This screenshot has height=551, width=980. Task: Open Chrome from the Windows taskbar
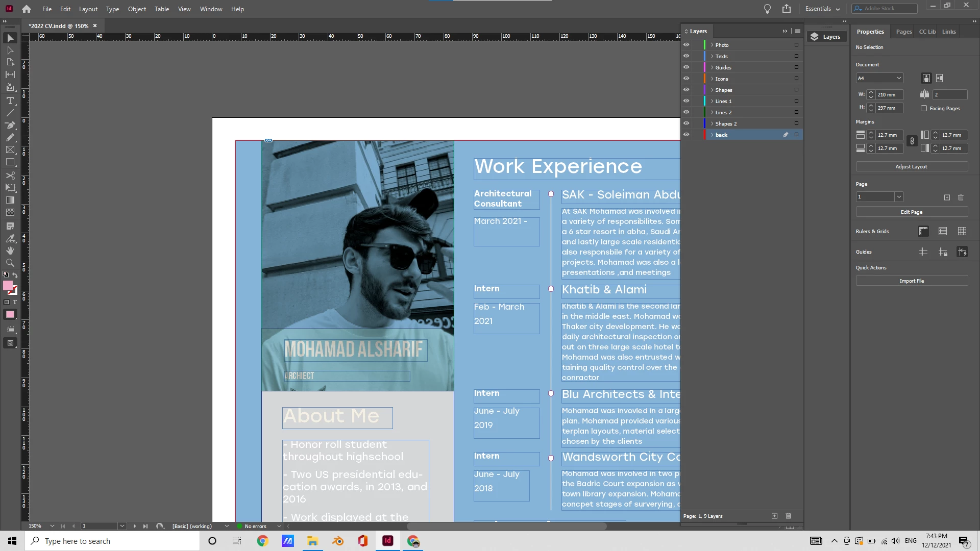[x=262, y=541]
